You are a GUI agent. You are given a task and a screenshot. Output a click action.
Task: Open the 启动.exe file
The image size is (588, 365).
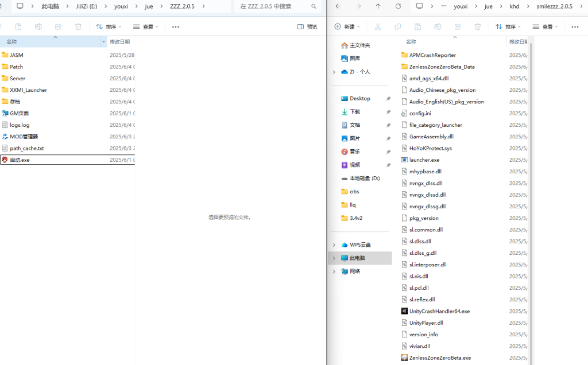point(20,160)
